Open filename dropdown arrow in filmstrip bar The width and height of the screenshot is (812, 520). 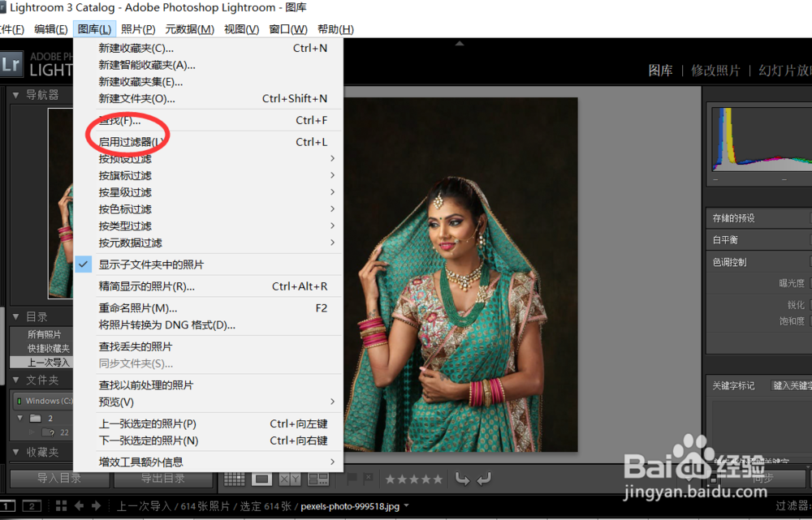(x=407, y=505)
